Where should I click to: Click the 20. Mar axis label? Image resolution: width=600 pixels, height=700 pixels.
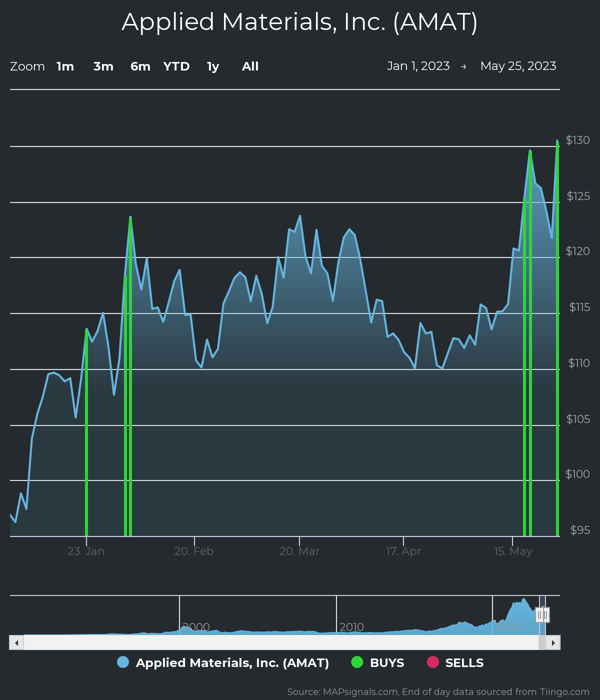[299, 551]
